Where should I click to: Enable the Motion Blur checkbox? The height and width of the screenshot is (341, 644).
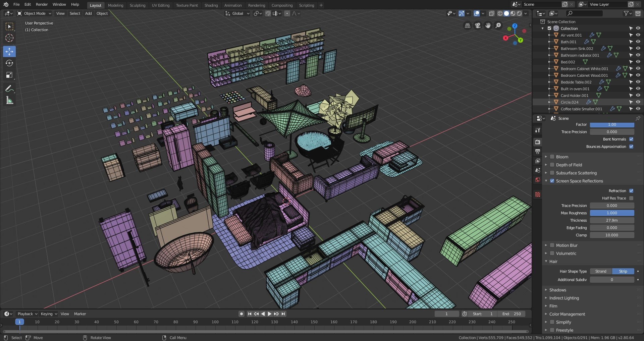(x=552, y=245)
